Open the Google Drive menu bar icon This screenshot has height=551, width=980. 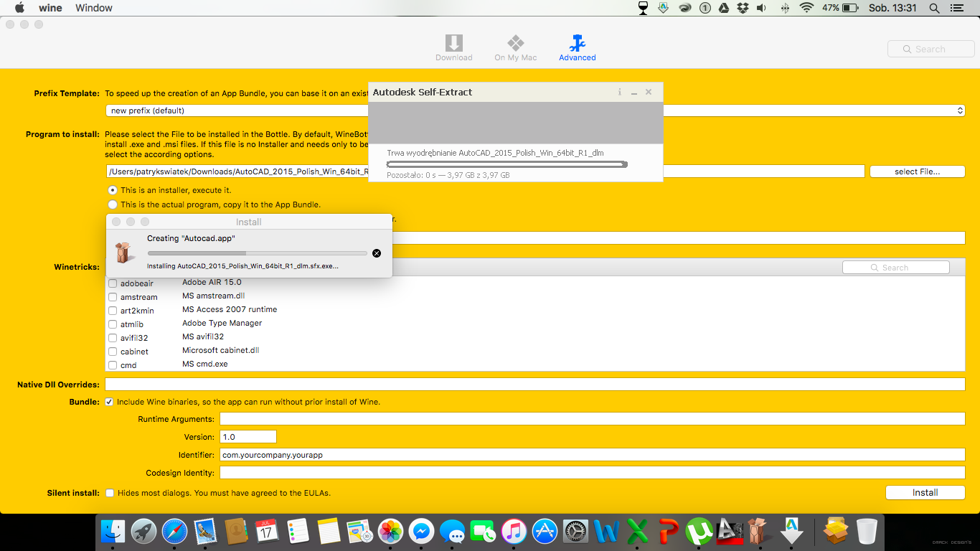[x=724, y=8]
